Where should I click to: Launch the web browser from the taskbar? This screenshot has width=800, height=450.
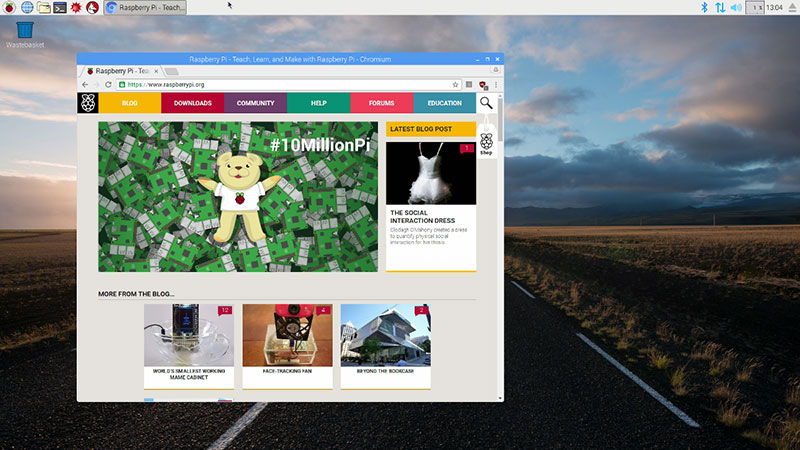27,7
